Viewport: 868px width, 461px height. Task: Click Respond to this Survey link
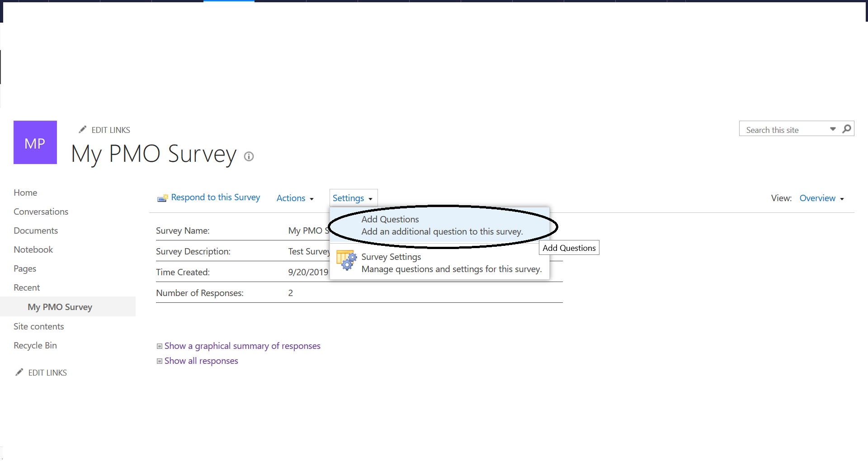click(x=216, y=198)
